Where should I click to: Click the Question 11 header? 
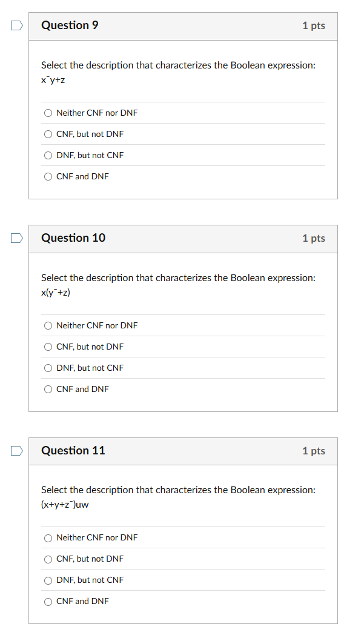73,450
